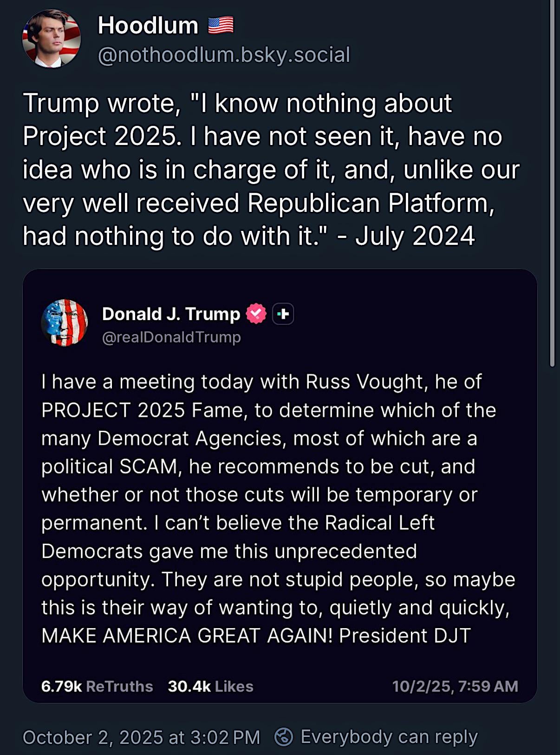The height and width of the screenshot is (755, 560).
Task: Click the vertical scrollbar on the right edge
Action: click(x=552, y=186)
